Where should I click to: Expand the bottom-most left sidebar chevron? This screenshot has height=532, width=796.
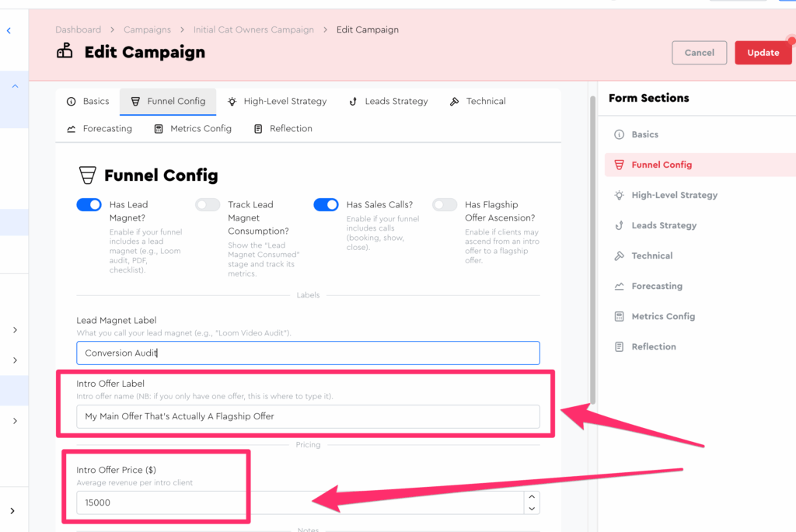14,510
